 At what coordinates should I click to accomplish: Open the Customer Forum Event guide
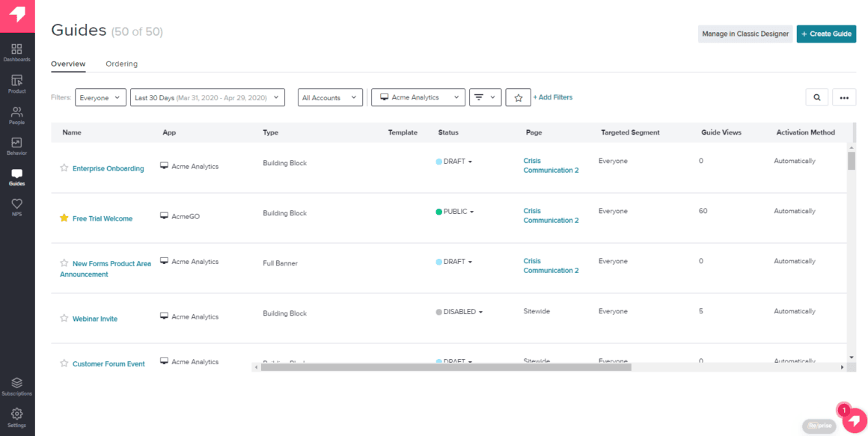tap(109, 364)
